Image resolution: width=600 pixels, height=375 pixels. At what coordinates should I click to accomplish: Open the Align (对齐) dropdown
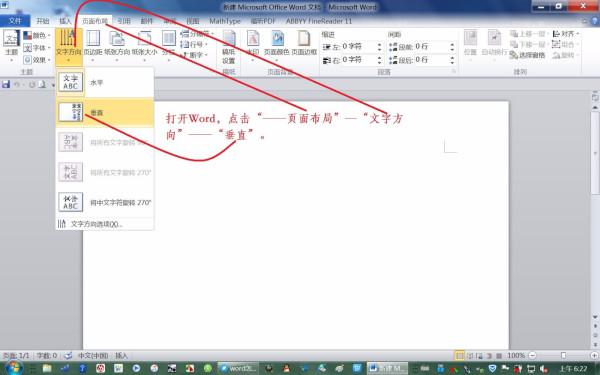566,34
